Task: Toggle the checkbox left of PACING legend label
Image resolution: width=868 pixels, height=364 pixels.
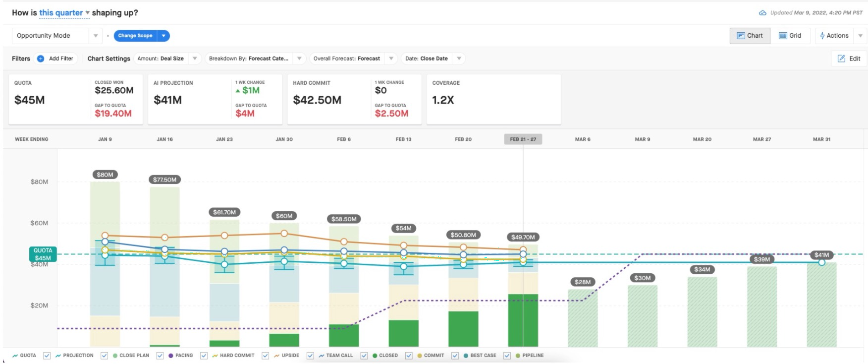Action: (160, 356)
